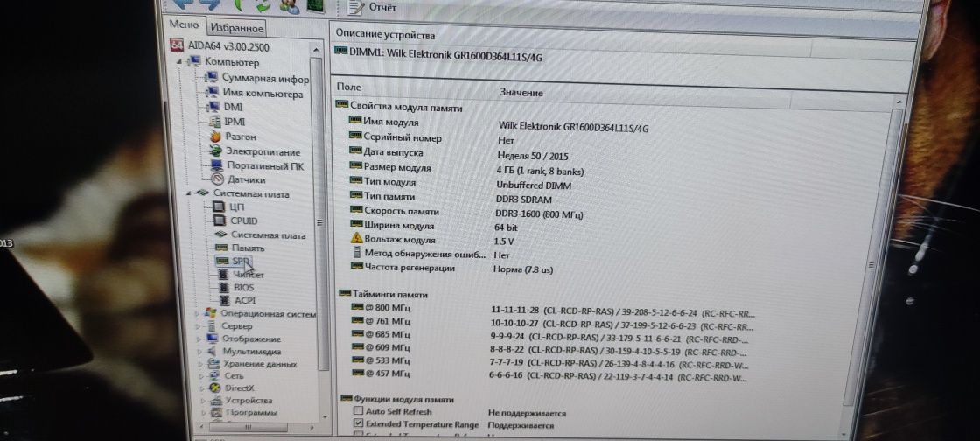This screenshot has height=441, width=980.
Task: Click the Сеть network icon
Action: 214,376
